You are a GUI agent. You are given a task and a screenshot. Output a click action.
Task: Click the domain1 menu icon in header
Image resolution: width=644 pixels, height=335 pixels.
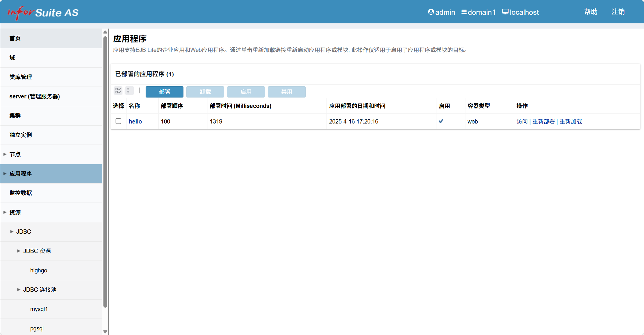click(x=464, y=12)
